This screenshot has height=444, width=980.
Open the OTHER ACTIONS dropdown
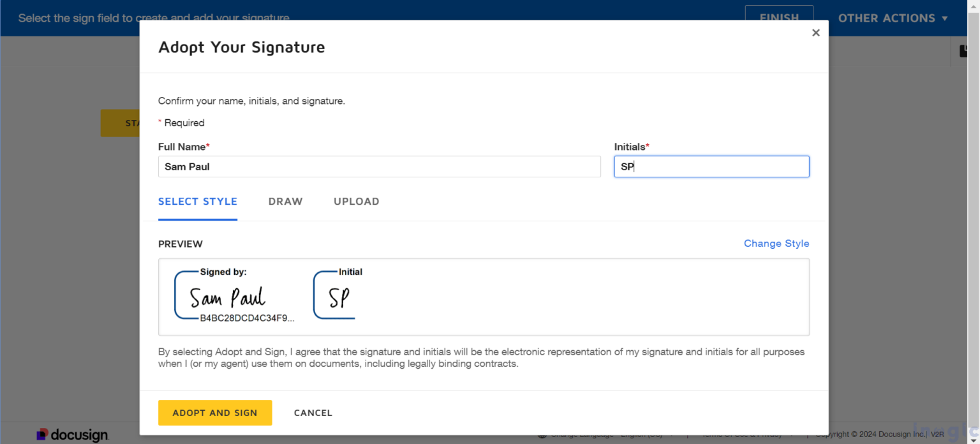click(x=893, y=18)
